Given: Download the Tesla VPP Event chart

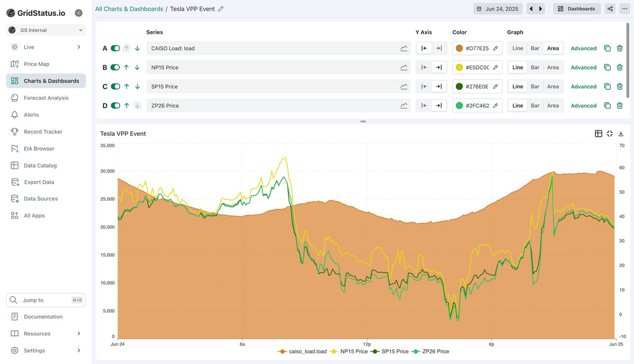Looking at the screenshot, I should click(x=621, y=134).
